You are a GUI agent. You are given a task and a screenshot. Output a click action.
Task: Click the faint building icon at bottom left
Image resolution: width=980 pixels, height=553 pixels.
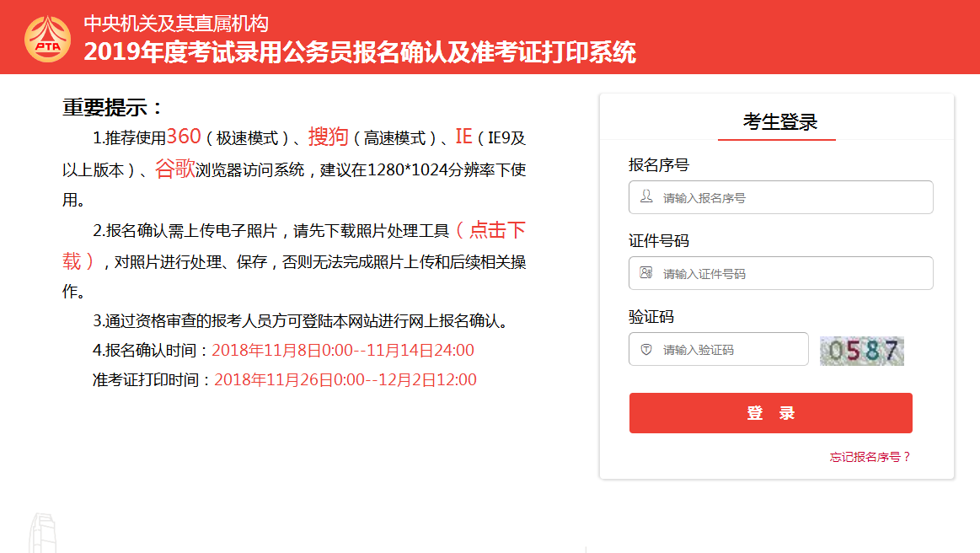coord(42,533)
